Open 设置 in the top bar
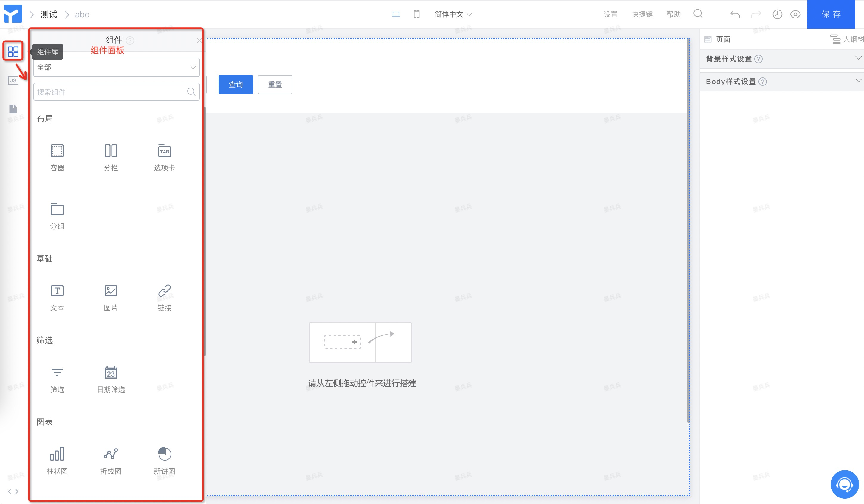The image size is (864, 504). tap(610, 14)
